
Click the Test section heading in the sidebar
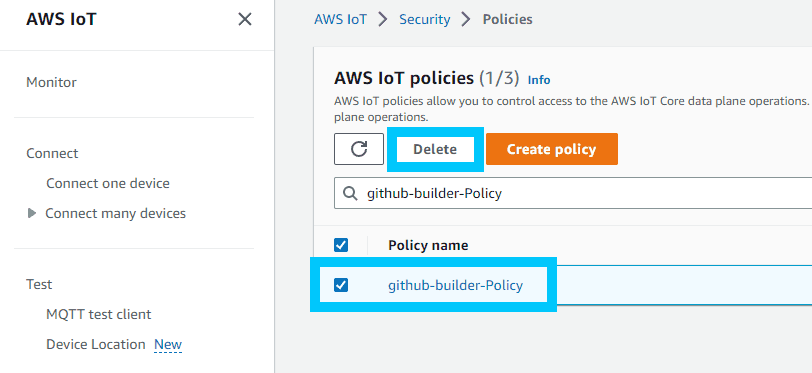click(x=39, y=284)
